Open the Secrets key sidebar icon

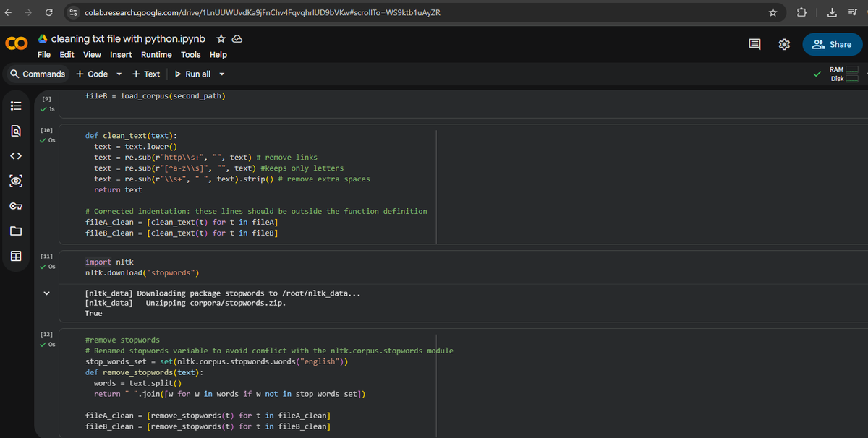point(16,206)
